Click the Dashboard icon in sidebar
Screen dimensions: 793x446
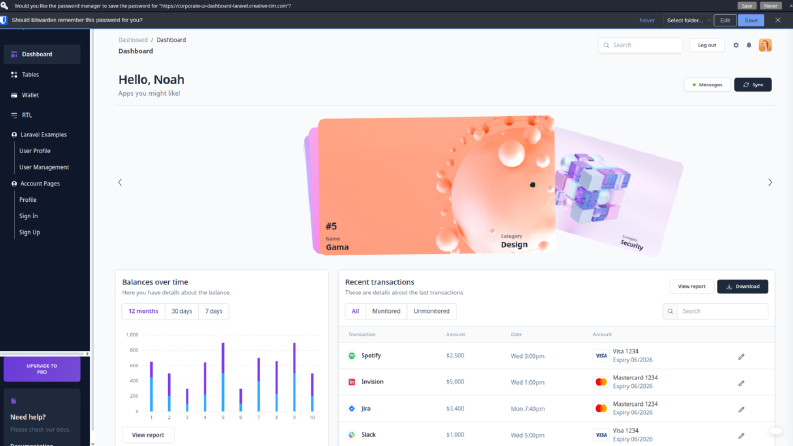coord(14,54)
